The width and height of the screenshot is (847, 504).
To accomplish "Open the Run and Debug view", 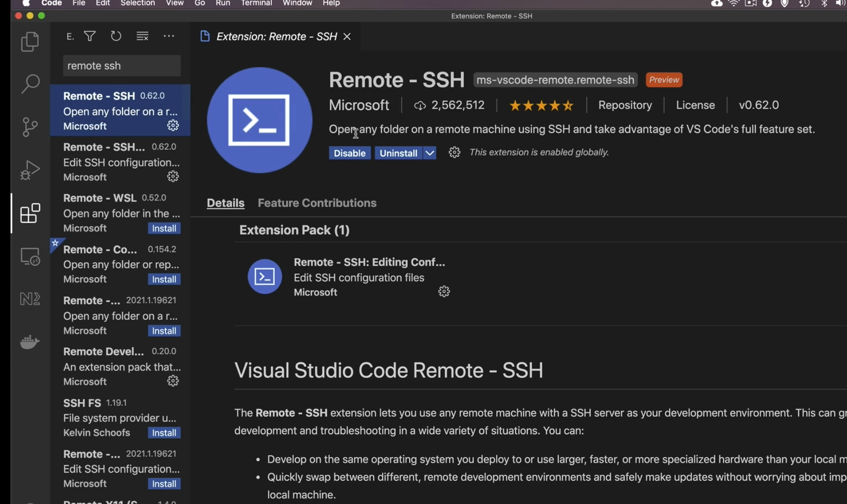I will [30, 170].
